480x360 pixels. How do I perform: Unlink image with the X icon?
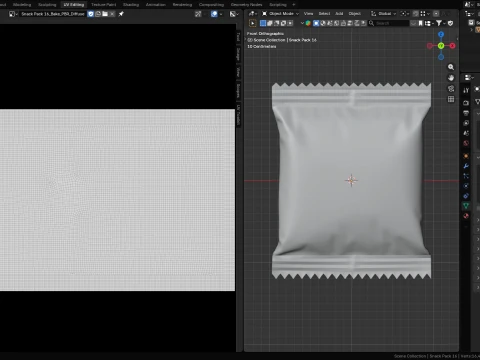[112, 14]
